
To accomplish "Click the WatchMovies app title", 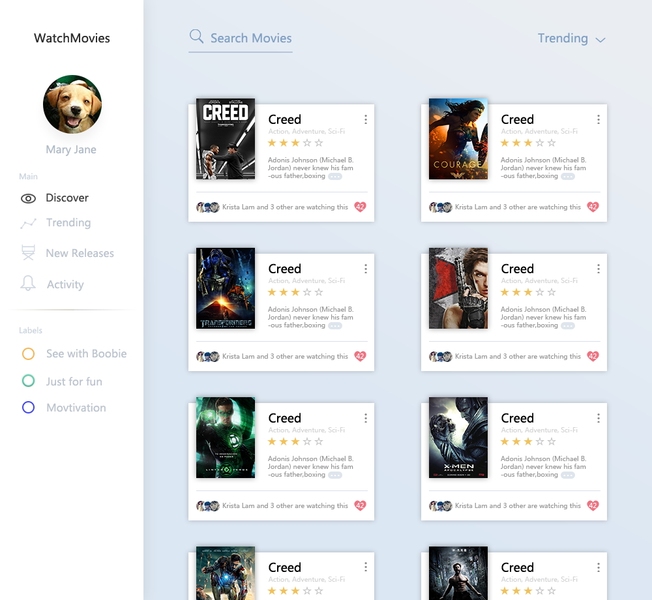I will tap(72, 38).
